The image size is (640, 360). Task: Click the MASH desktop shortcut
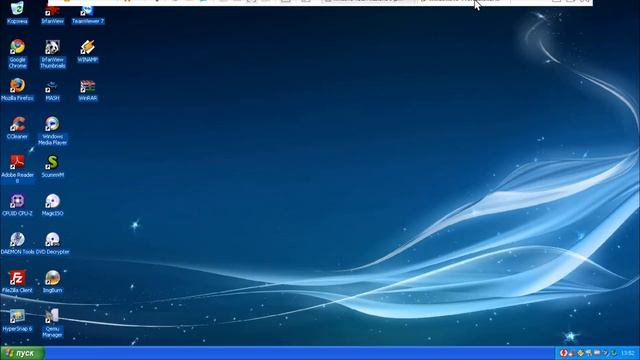[52, 90]
